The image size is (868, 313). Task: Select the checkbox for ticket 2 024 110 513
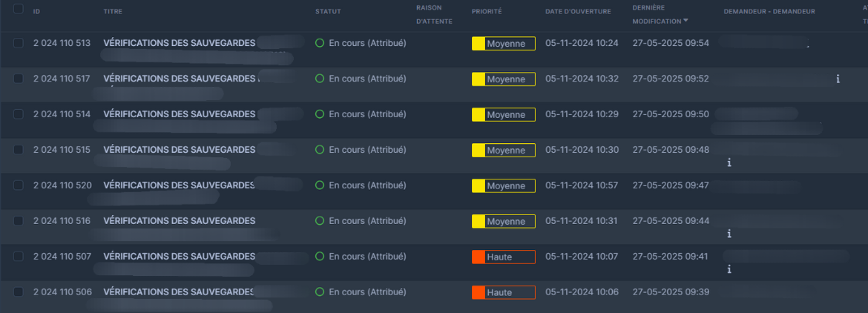[x=18, y=43]
